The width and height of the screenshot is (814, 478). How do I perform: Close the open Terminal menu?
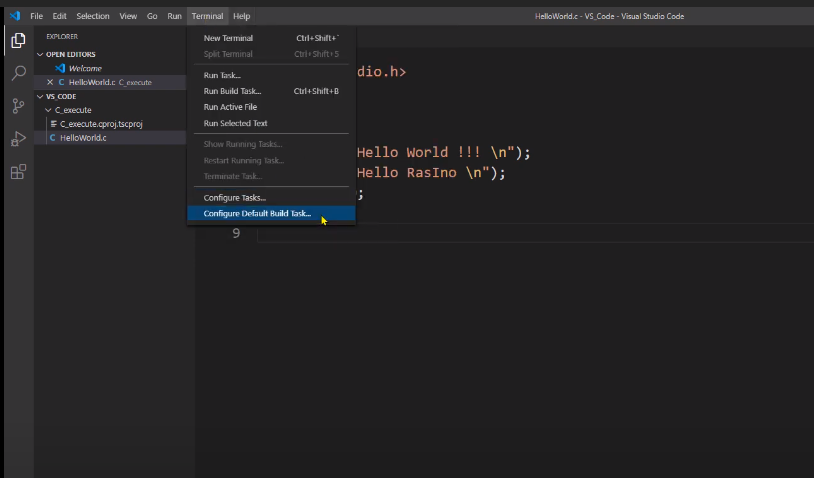[207, 16]
